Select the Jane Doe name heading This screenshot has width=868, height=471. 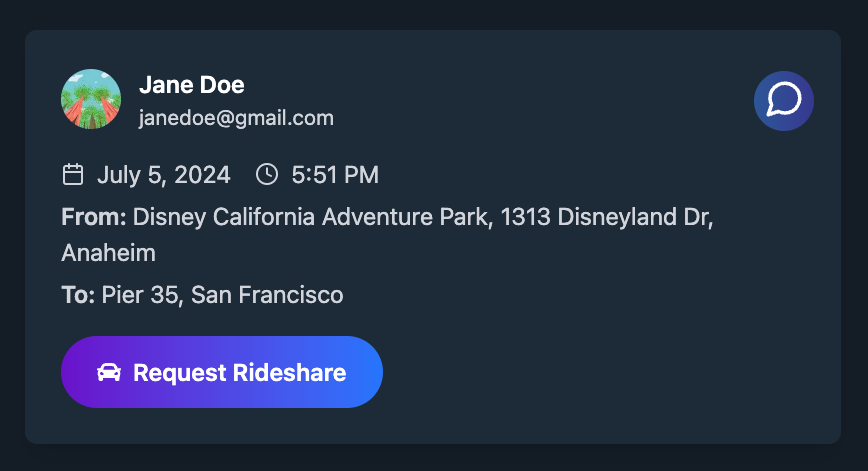coord(192,85)
